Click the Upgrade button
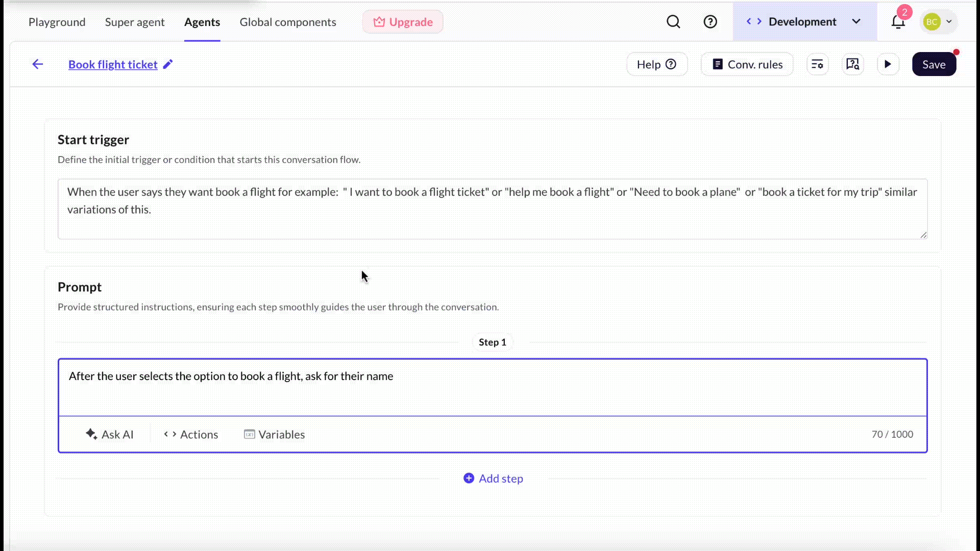The width and height of the screenshot is (980, 551). (x=403, y=21)
